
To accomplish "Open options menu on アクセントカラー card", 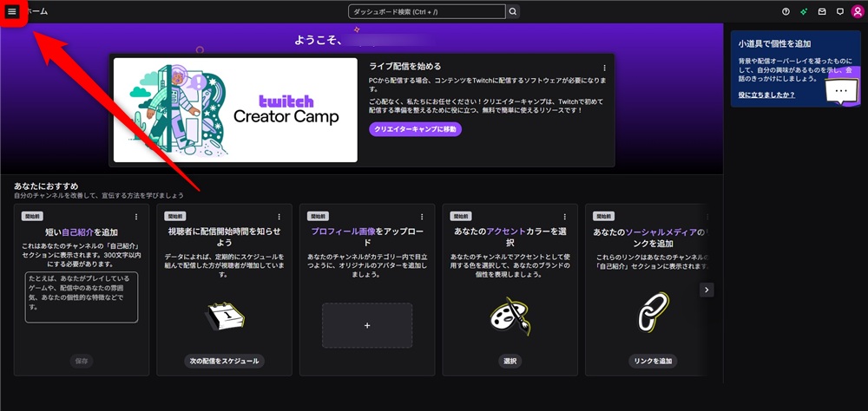I will tap(565, 217).
